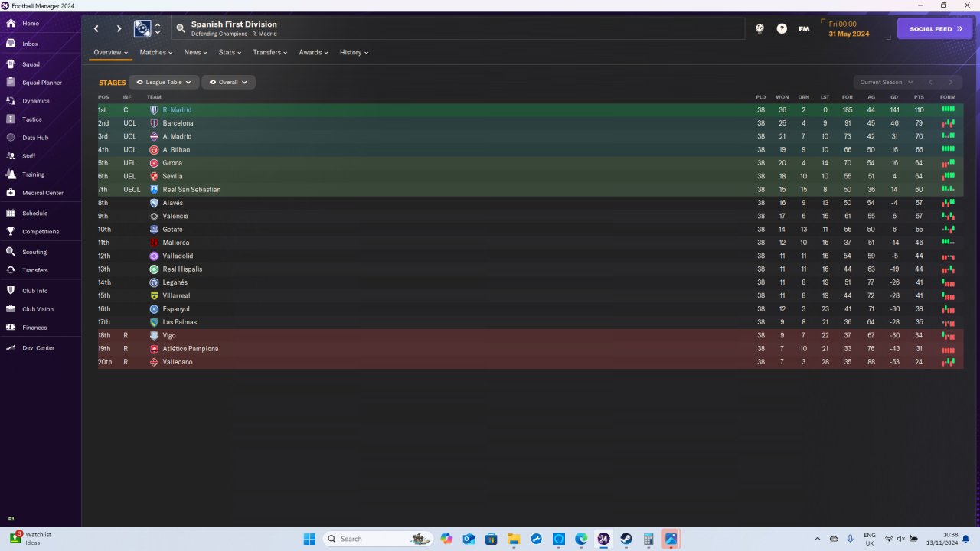Open the Medical Center icon

coord(11,193)
